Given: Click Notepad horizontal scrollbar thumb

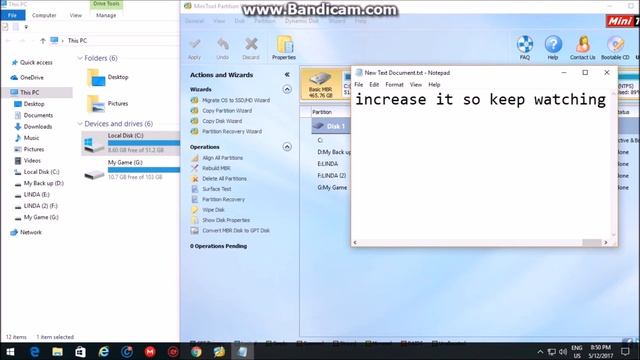Looking at the screenshot, I should tap(592, 242).
